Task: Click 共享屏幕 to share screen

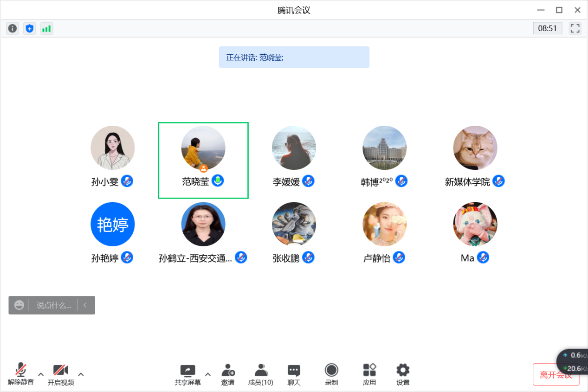Action: pyautogui.click(x=188, y=374)
